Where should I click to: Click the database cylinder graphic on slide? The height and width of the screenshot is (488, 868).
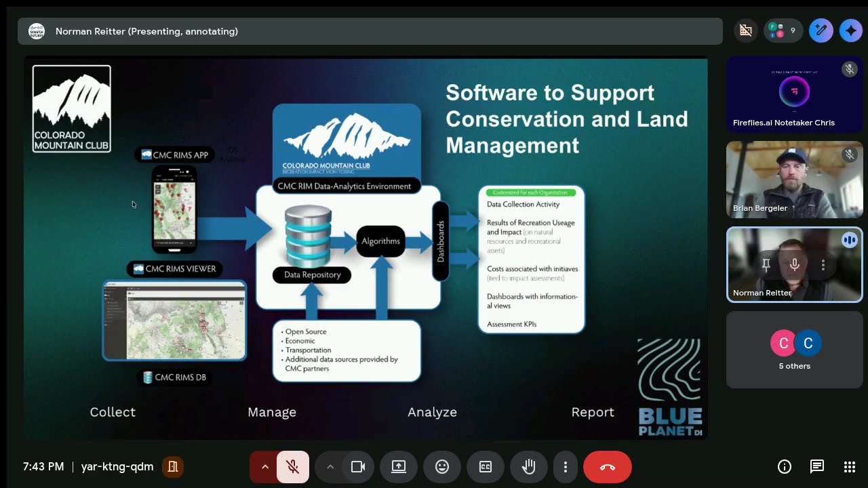pos(309,235)
